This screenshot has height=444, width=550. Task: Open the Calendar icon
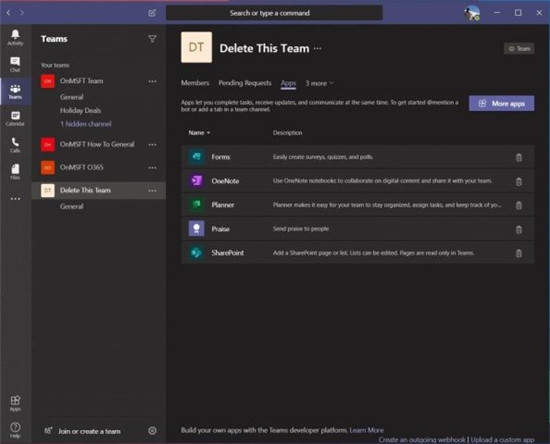pos(15,118)
